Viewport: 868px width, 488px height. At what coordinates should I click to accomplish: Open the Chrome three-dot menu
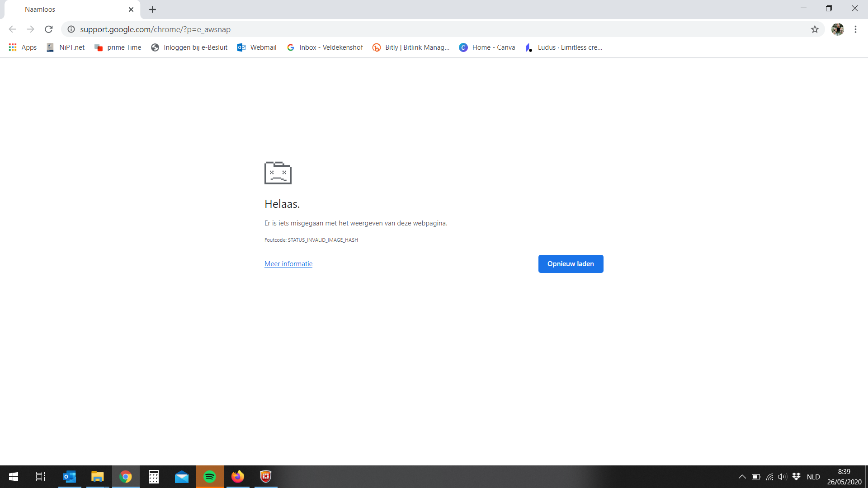855,29
